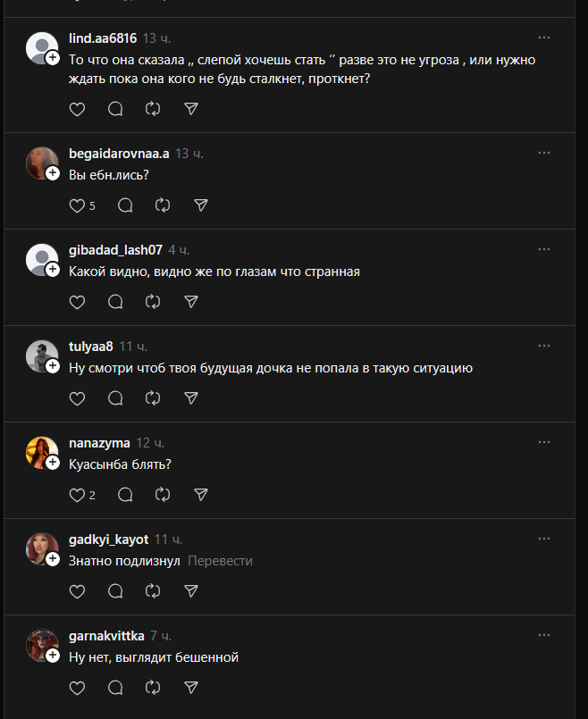Share garnakvittka's comment
This screenshot has width=588, height=719.
[x=190, y=688]
